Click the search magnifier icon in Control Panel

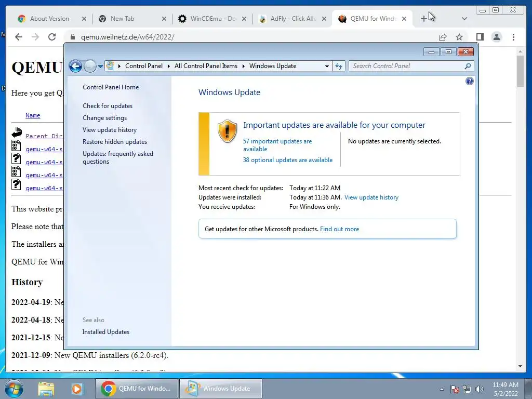[468, 66]
